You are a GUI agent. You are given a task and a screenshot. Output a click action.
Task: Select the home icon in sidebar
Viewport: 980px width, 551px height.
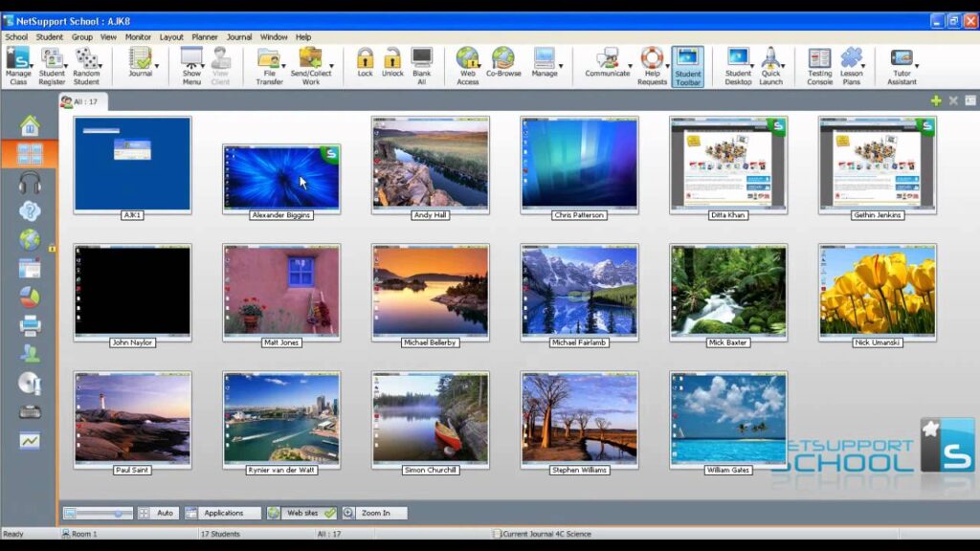30,125
